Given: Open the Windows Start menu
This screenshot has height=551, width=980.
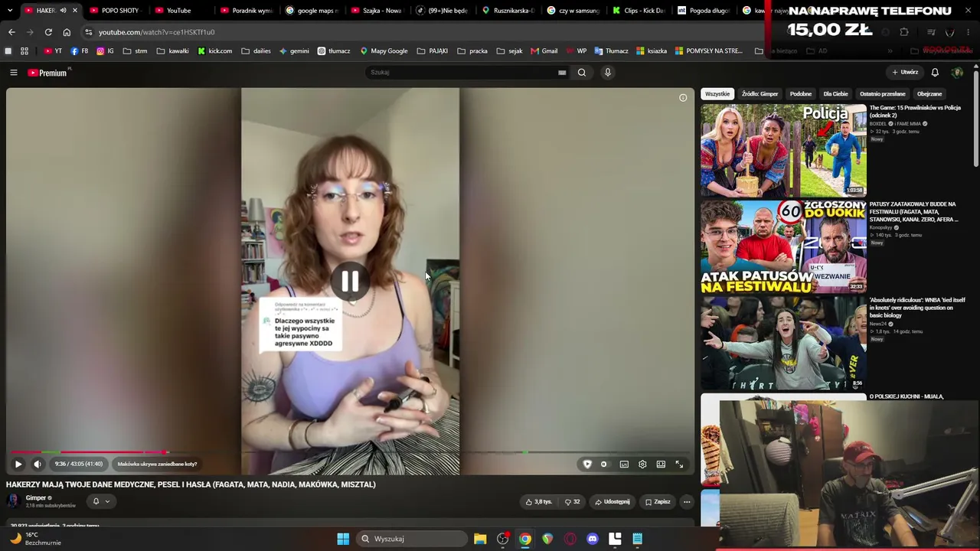Looking at the screenshot, I should tap(343, 539).
